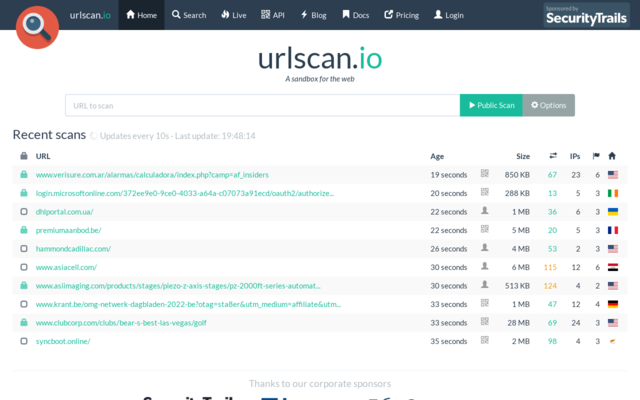This screenshot has width=640, height=400.
Task: Click the green lock icon for microsoftonline row
Action: point(24,193)
